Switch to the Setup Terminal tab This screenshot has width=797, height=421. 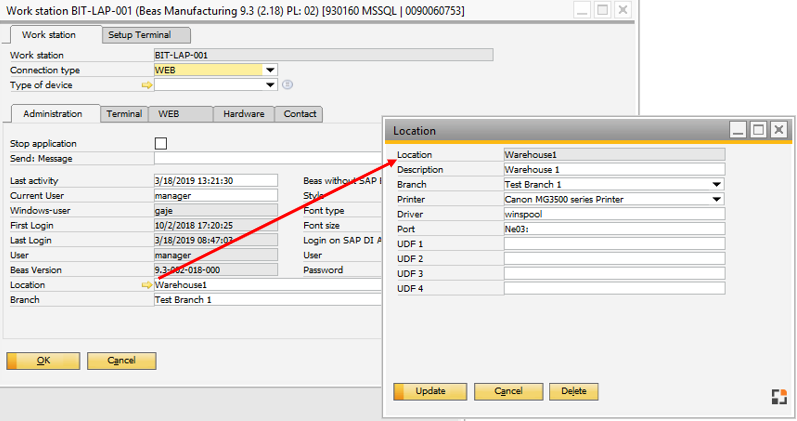coord(141,35)
